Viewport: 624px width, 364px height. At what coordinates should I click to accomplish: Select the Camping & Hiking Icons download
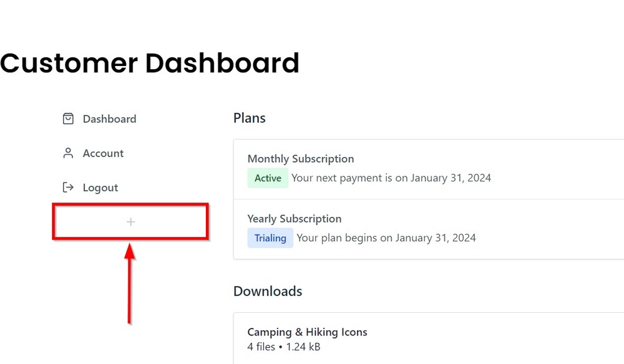307,332
